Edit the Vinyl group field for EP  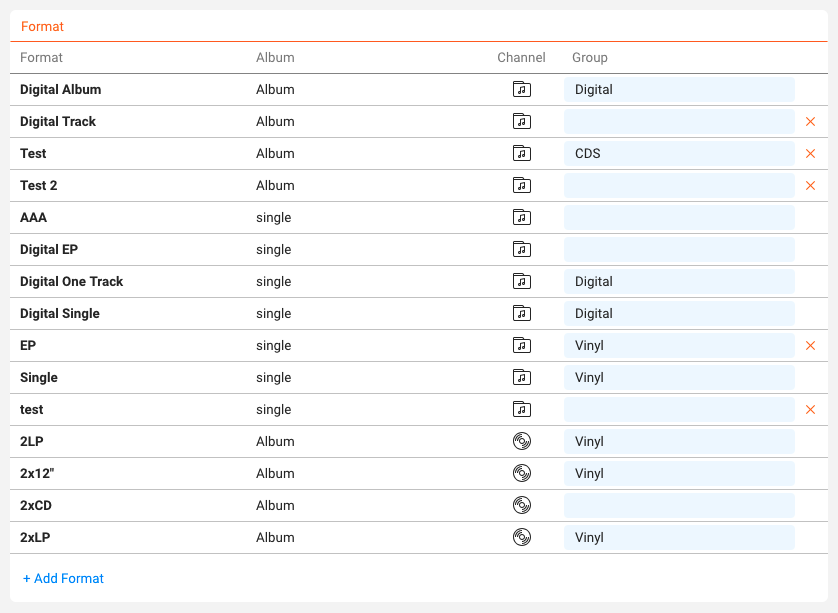[x=679, y=346]
